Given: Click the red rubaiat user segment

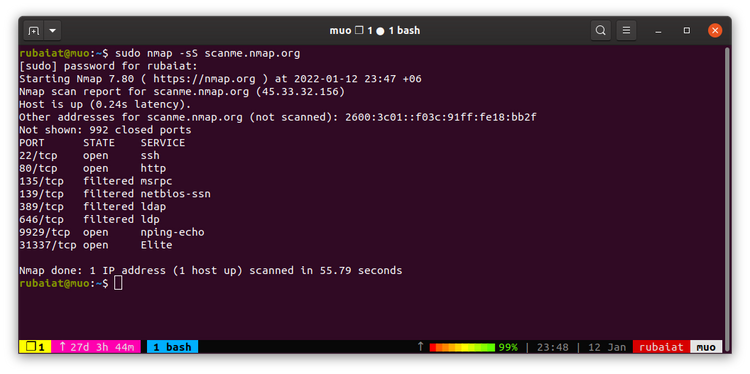Looking at the screenshot, I should [x=662, y=347].
